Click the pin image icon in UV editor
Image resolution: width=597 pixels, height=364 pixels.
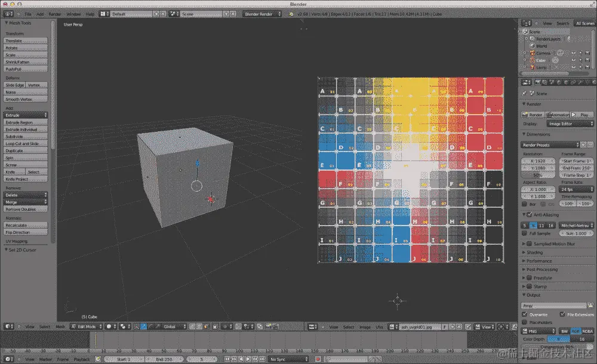[468, 326]
